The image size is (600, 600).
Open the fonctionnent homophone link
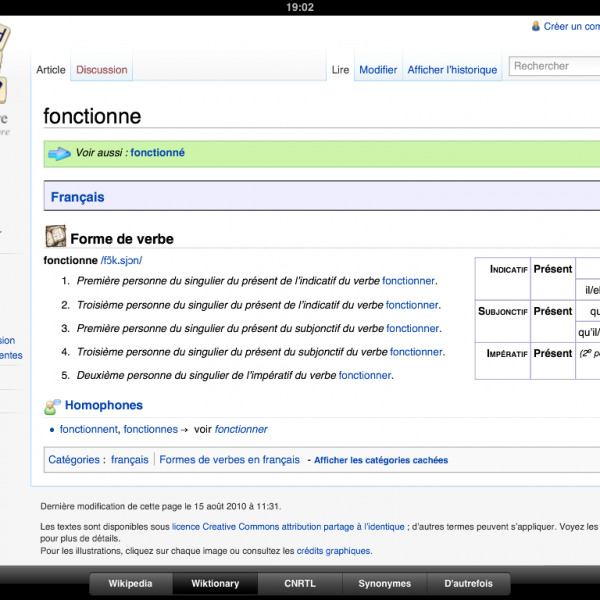click(89, 429)
